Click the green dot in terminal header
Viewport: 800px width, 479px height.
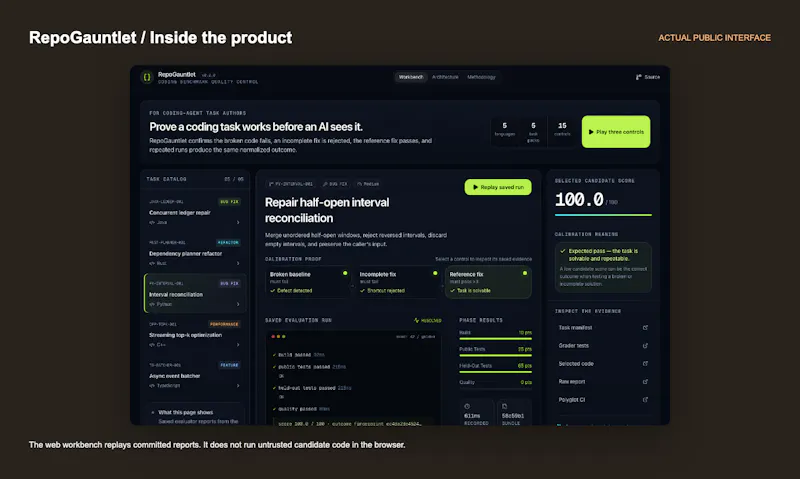click(284, 337)
